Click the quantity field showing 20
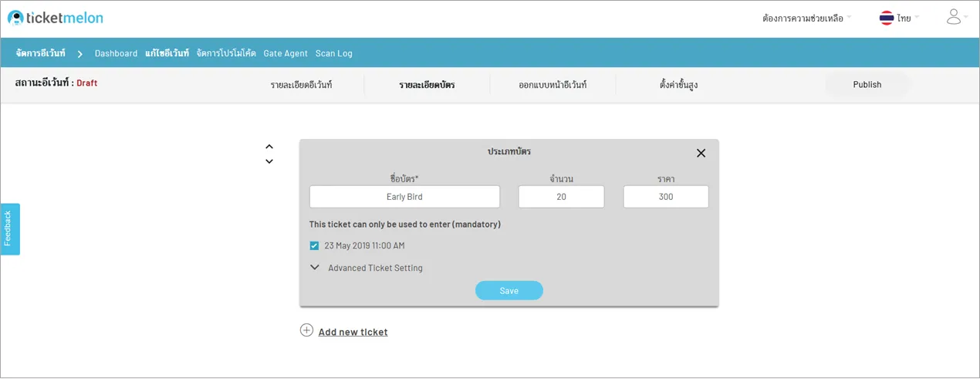Screen dimensions: 980x379 click(x=561, y=197)
